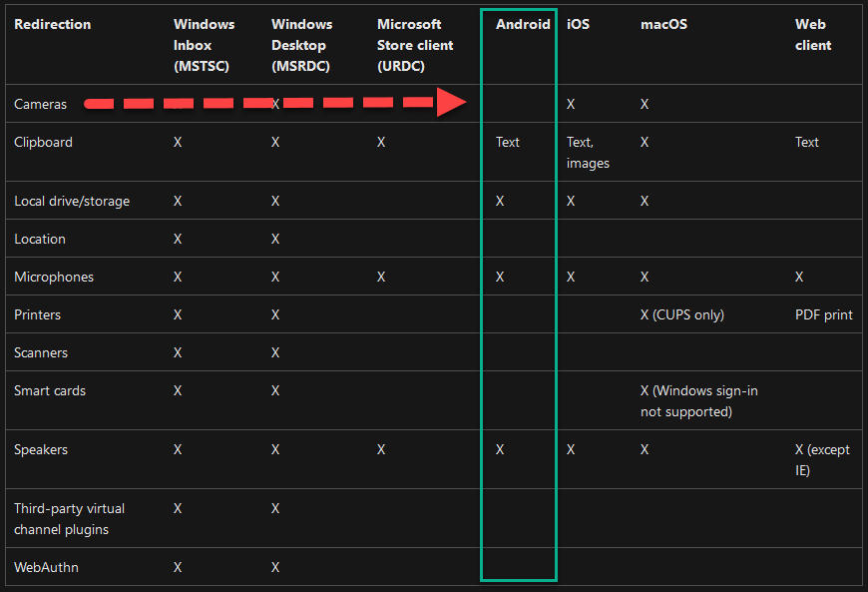Click Windows Inbox X in the Microphones row
Screen dimensions: 868x592
click(x=178, y=277)
